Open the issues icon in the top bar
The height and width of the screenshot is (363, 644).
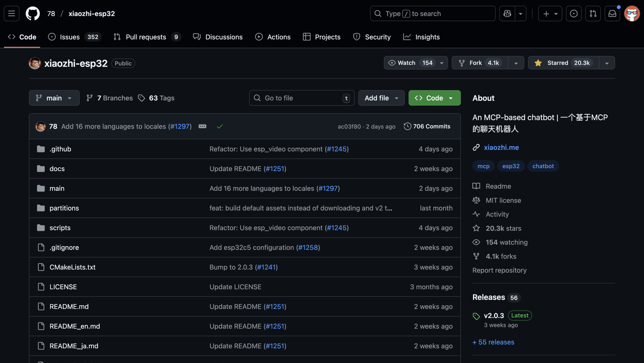click(574, 14)
